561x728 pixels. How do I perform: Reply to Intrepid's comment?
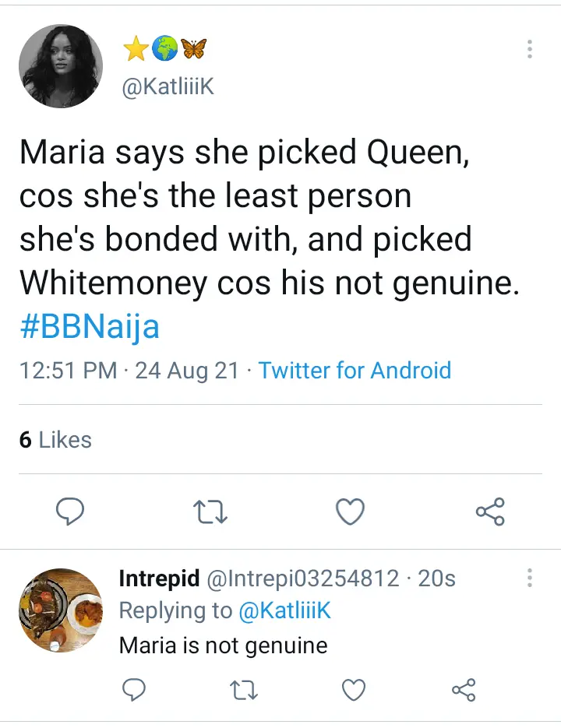[135, 689]
